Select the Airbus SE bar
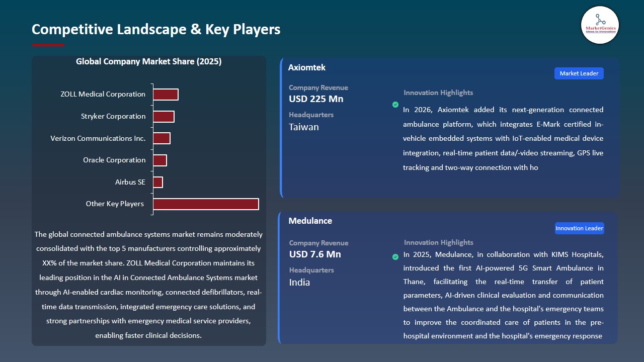The image size is (644, 362). [x=158, y=182]
